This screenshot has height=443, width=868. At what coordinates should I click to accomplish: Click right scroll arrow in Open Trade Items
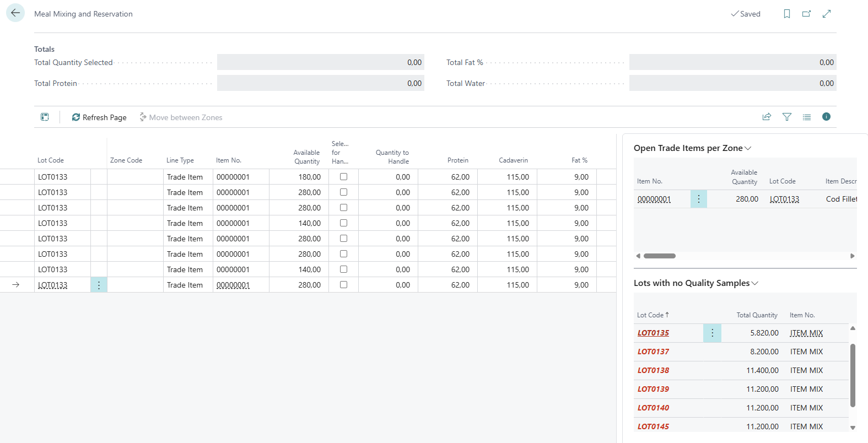point(852,256)
